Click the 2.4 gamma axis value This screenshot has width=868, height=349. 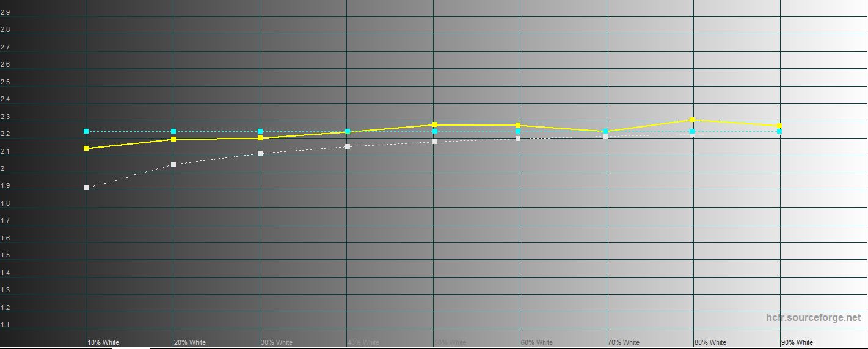coord(5,99)
